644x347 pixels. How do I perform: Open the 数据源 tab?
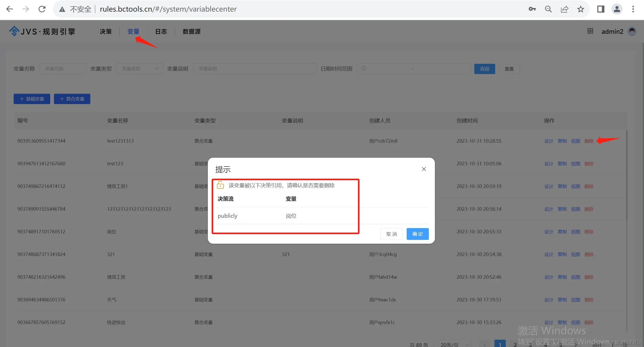pyautogui.click(x=191, y=31)
